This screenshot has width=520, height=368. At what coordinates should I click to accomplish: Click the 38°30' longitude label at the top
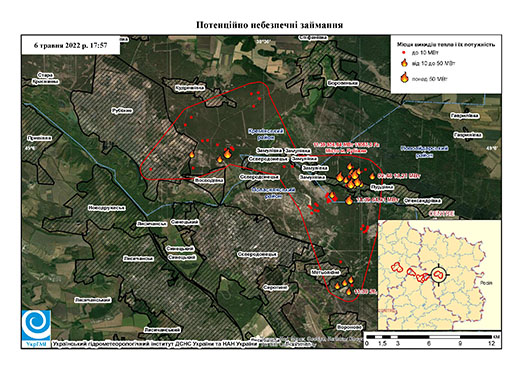[x=264, y=42]
